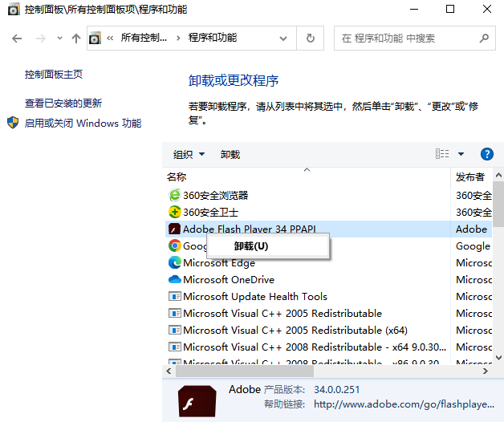This screenshot has width=504, height=422.
Task: Go back with the left arrow
Action: 17,39
